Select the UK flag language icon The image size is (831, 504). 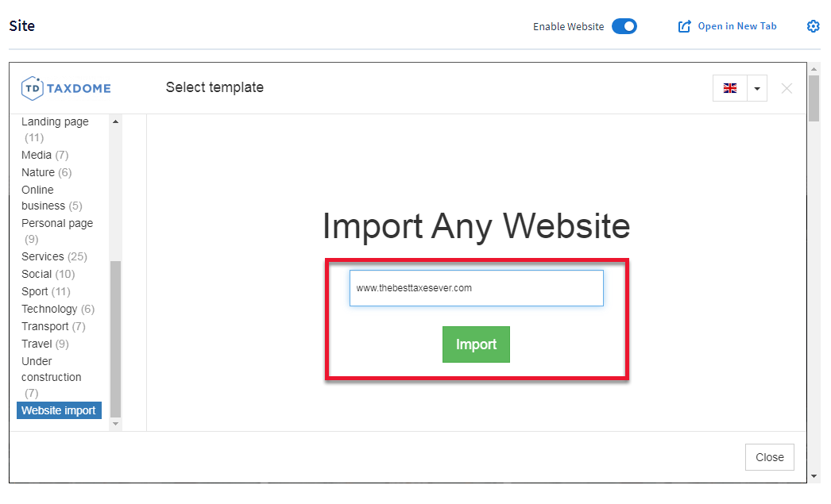click(x=730, y=88)
